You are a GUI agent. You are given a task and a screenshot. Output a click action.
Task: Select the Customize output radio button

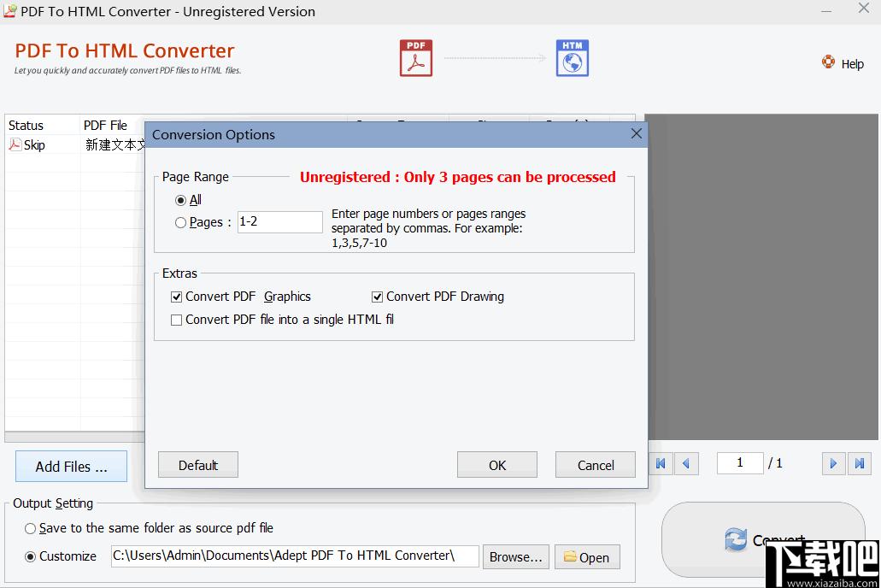[31, 556]
